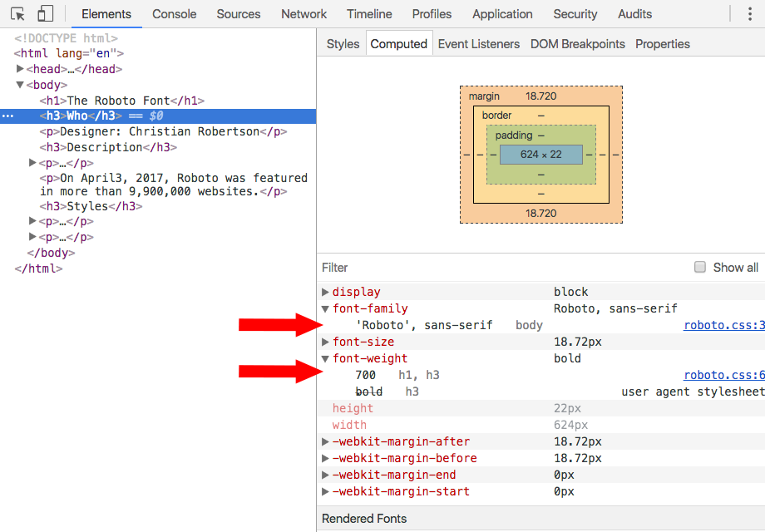
Task: Select the closing html tag line
Action: 38,268
